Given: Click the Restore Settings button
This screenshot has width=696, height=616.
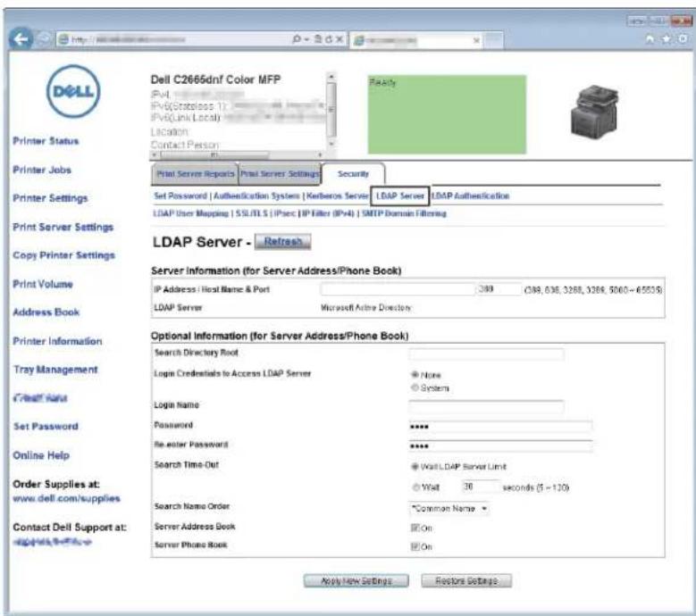Looking at the screenshot, I should point(466,581).
